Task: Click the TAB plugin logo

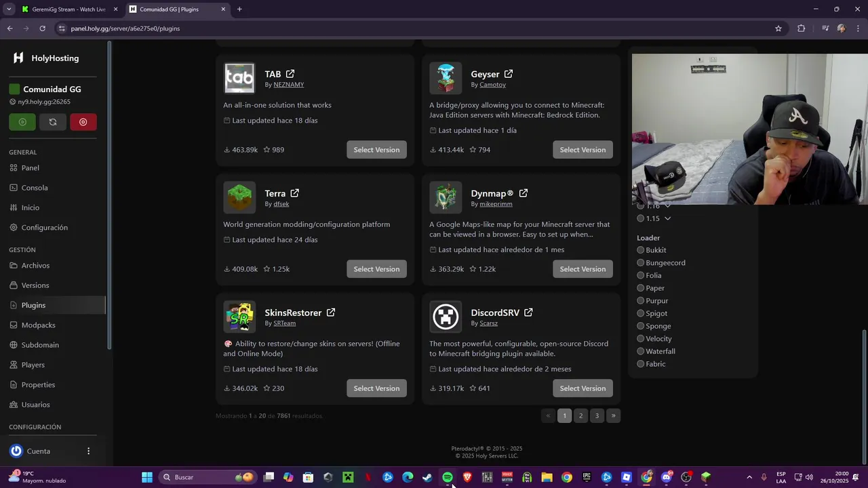Action: [239, 79]
